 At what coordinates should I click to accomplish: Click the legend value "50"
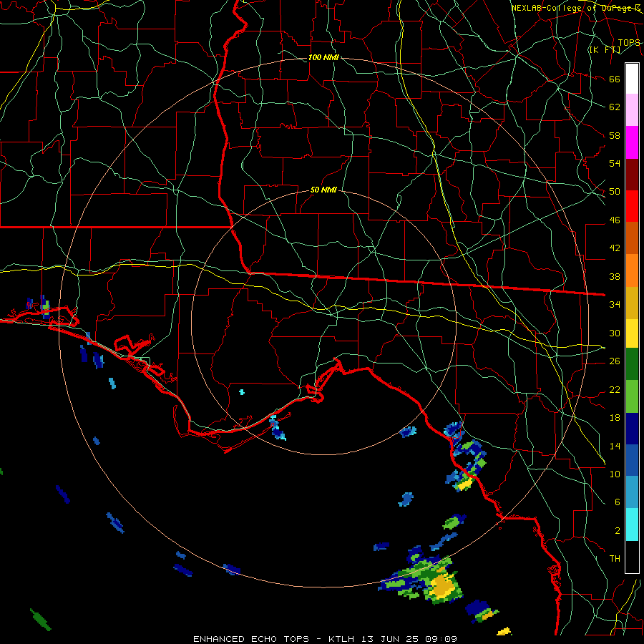coord(615,192)
